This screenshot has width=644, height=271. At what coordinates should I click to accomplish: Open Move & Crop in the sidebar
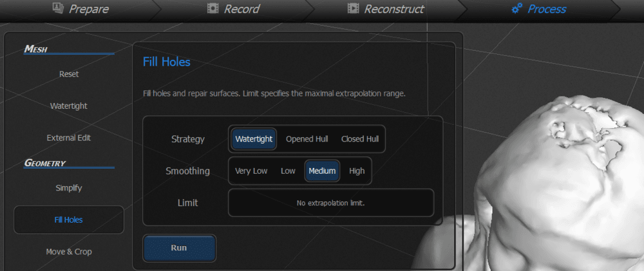(x=69, y=251)
